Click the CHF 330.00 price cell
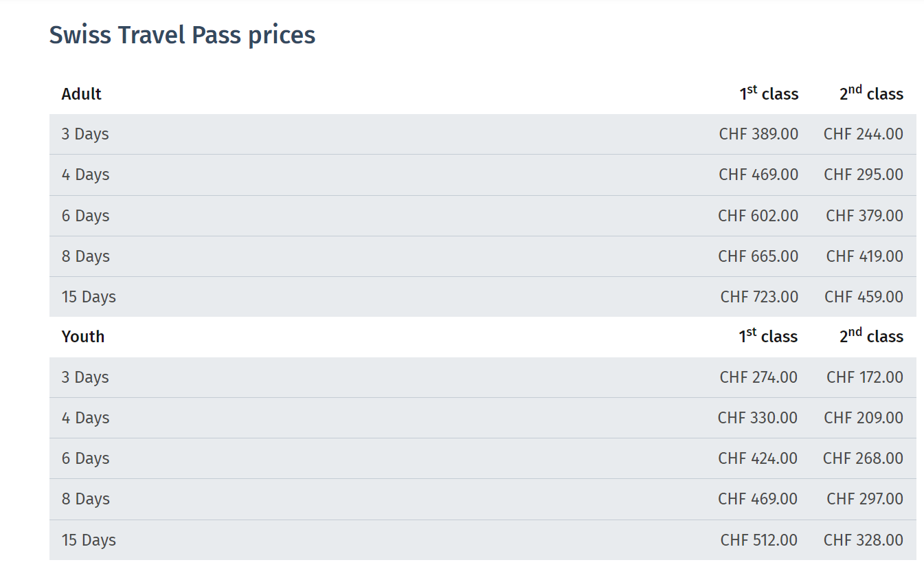 coord(758,418)
